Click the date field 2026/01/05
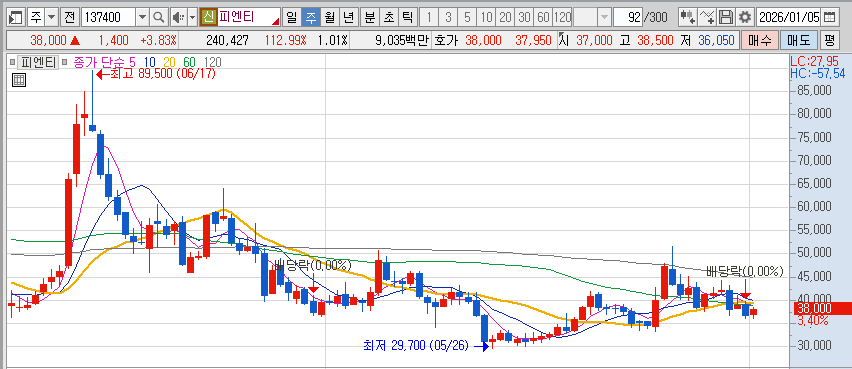This screenshot has height=369, width=852. tap(788, 17)
